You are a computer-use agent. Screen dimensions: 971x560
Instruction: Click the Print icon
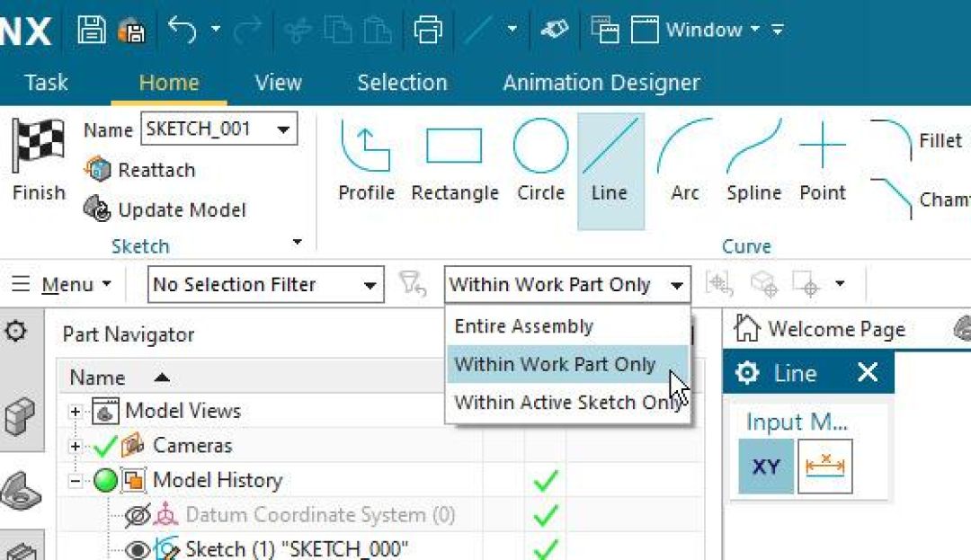[428, 30]
